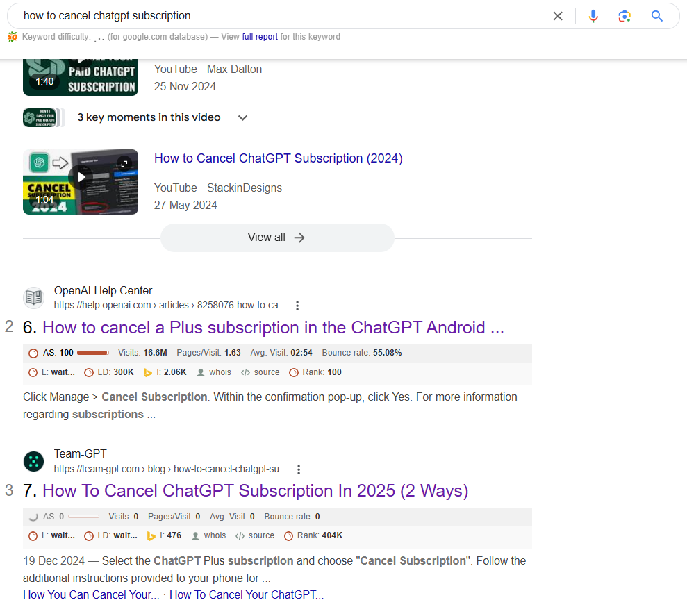
Task: Click the help.openai.com URL breadcrumb
Action: click(169, 306)
